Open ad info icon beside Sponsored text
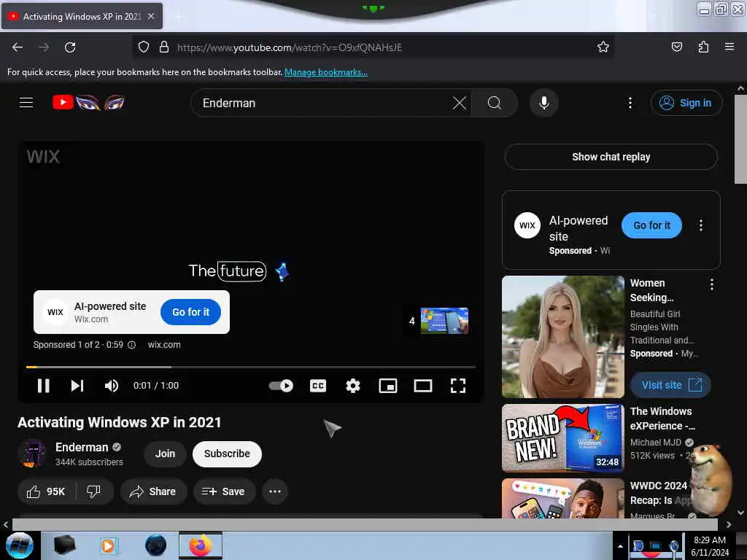The height and width of the screenshot is (560, 747). [x=131, y=345]
